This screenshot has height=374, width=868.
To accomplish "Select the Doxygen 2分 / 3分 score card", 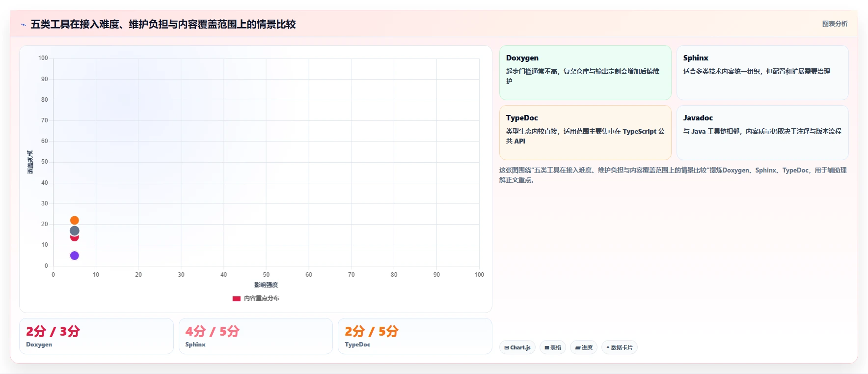I will click(x=96, y=336).
